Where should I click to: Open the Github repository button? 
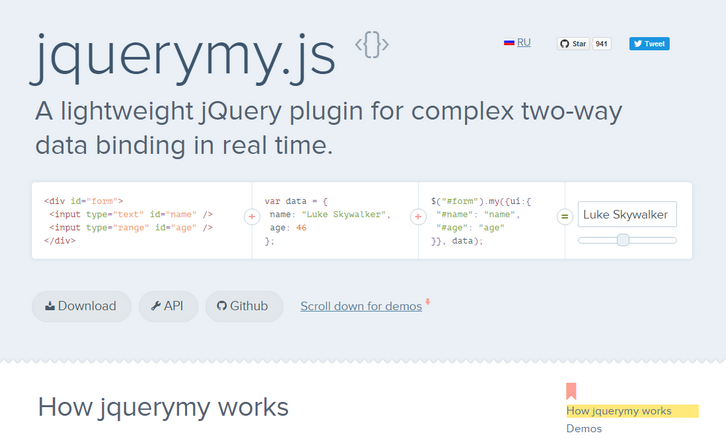tap(244, 306)
